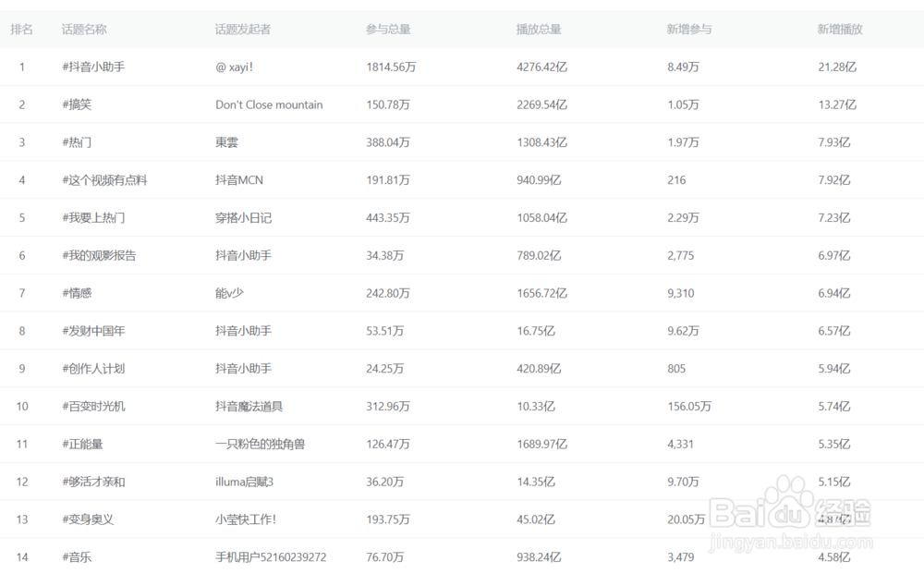Click initiator 小莹快工作!

click(x=246, y=519)
